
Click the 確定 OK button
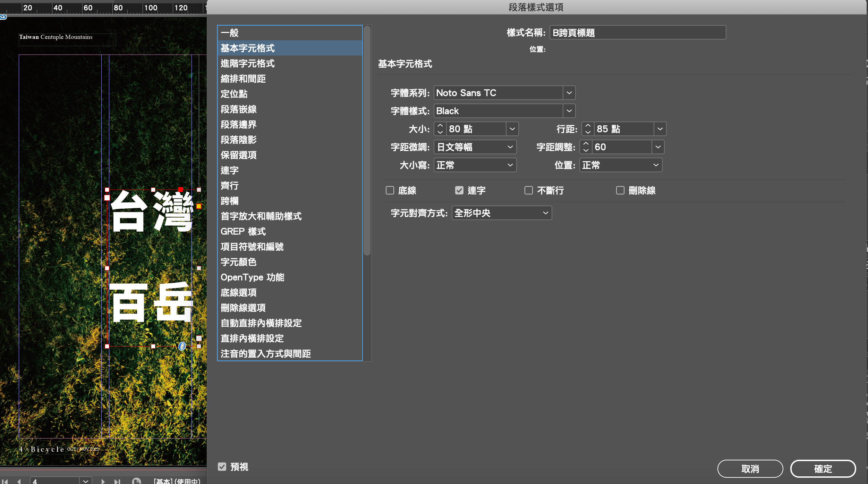click(823, 469)
